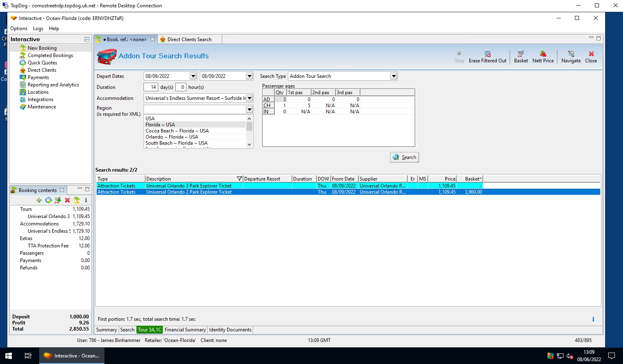The height and width of the screenshot is (364, 623).
Task: Open New Booking in the Interactive tree
Action: (x=42, y=48)
